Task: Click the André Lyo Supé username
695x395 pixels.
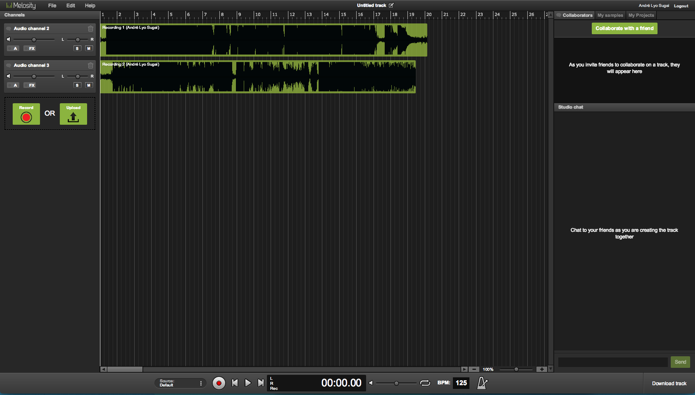Action: [653, 6]
